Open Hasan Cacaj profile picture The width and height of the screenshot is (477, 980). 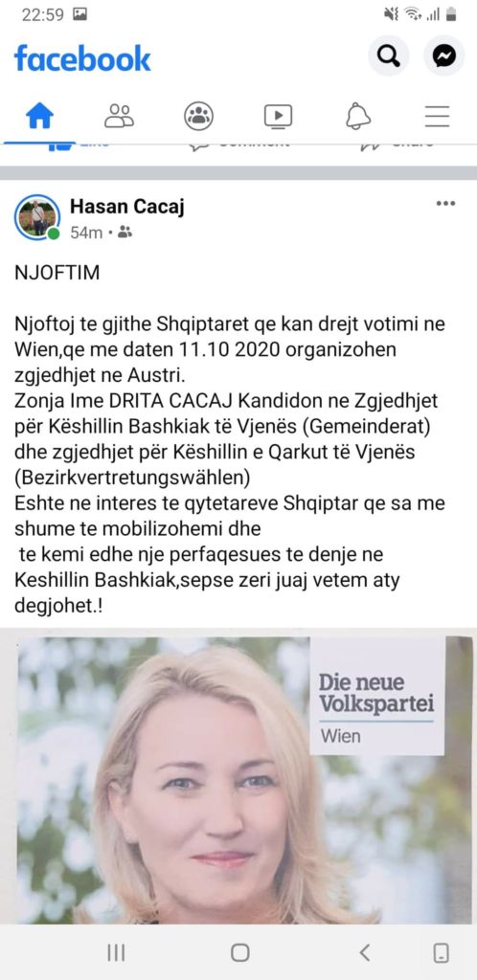point(37,217)
